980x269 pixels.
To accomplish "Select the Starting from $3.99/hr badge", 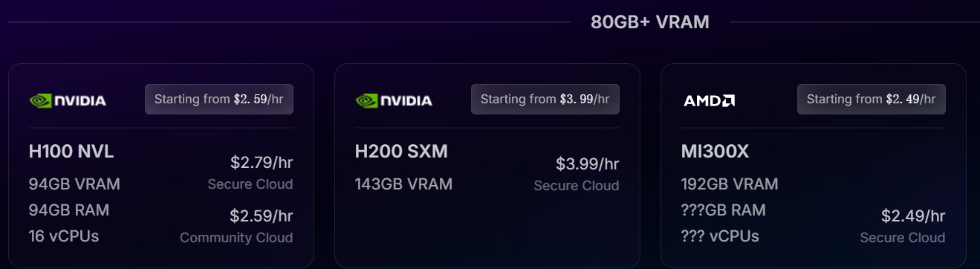I will point(545,99).
